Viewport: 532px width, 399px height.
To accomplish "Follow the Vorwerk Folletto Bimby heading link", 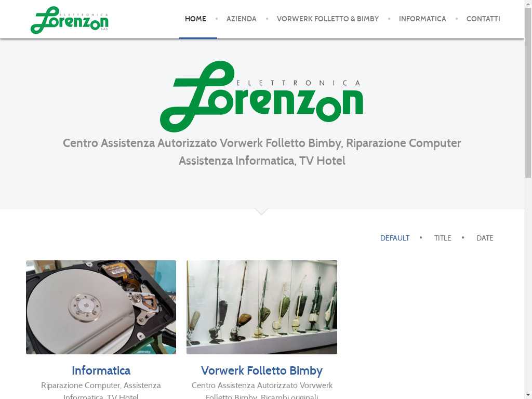I will point(262,370).
